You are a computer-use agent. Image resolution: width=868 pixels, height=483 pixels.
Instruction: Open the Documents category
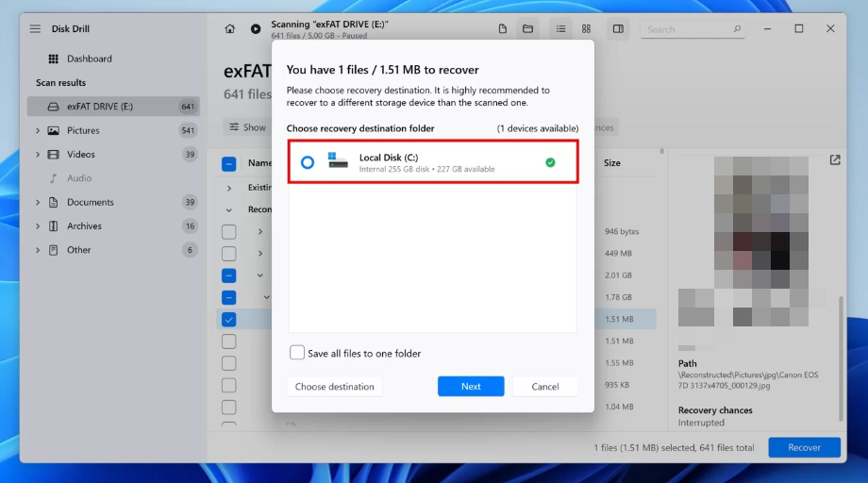click(91, 203)
